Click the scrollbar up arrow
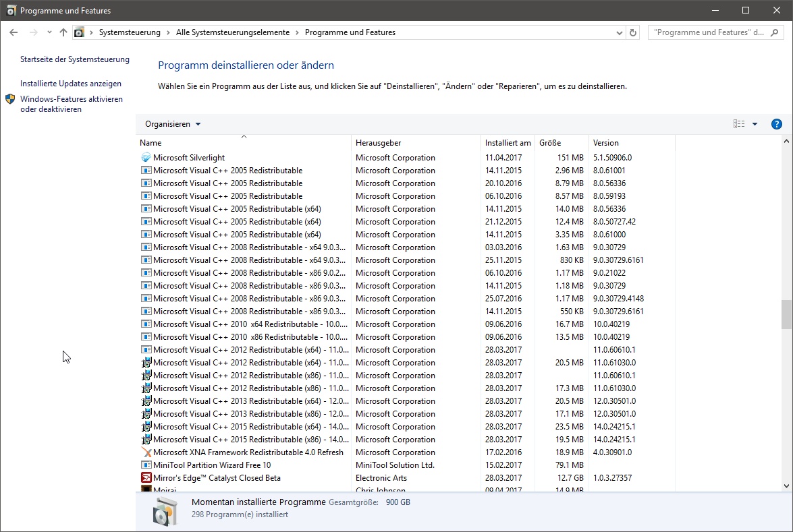This screenshot has height=532, width=793. 786,142
